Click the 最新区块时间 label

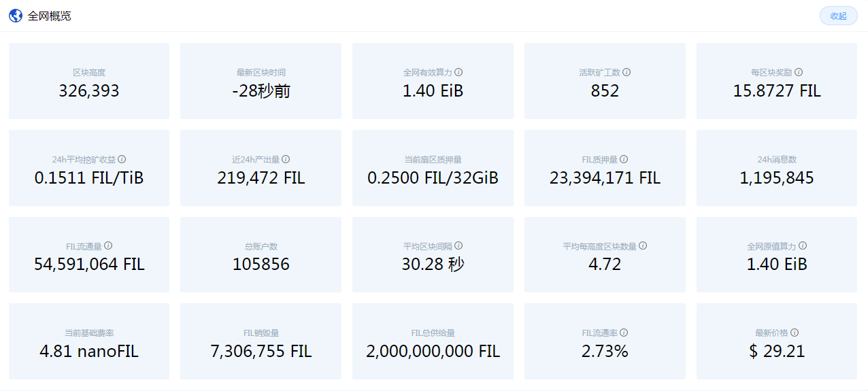tap(261, 72)
